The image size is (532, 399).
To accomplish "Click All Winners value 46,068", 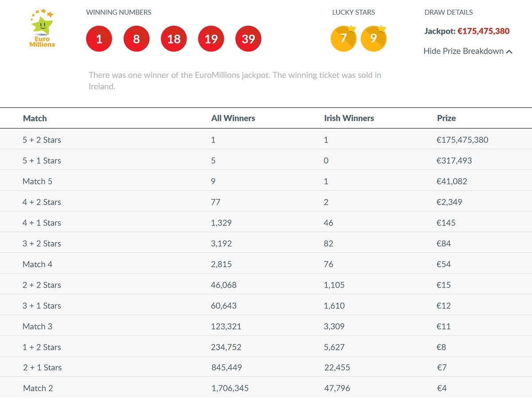I will click(224, 285).
